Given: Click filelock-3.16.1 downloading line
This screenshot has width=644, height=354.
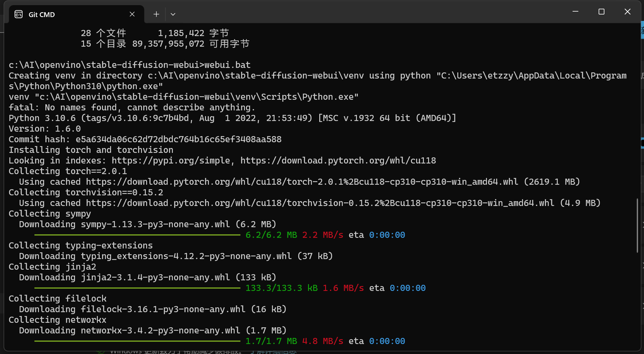Looking at the screenshot, I should pyautogui.click(x=153, y=309).
